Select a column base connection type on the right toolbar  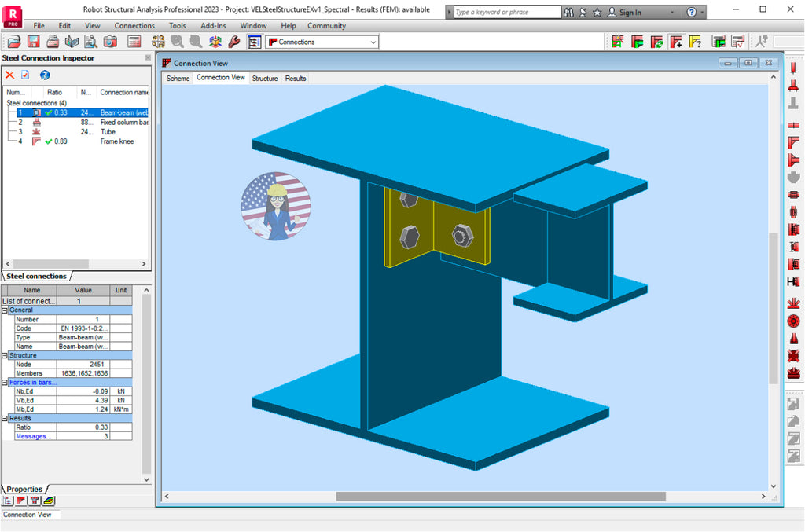point(793,86)
